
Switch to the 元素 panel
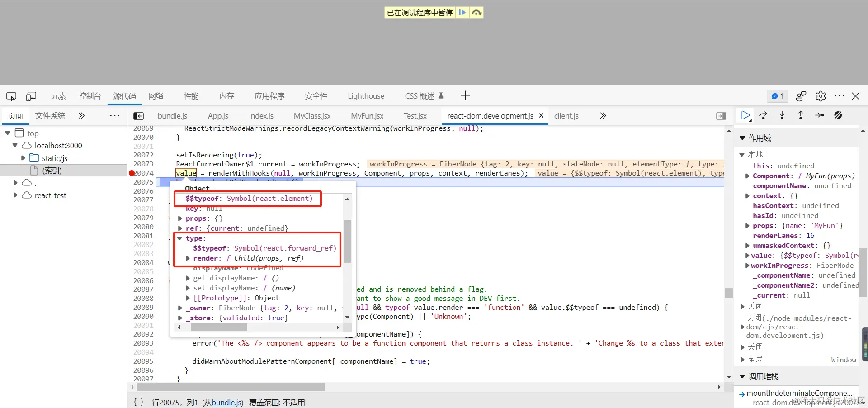(59, 96)
